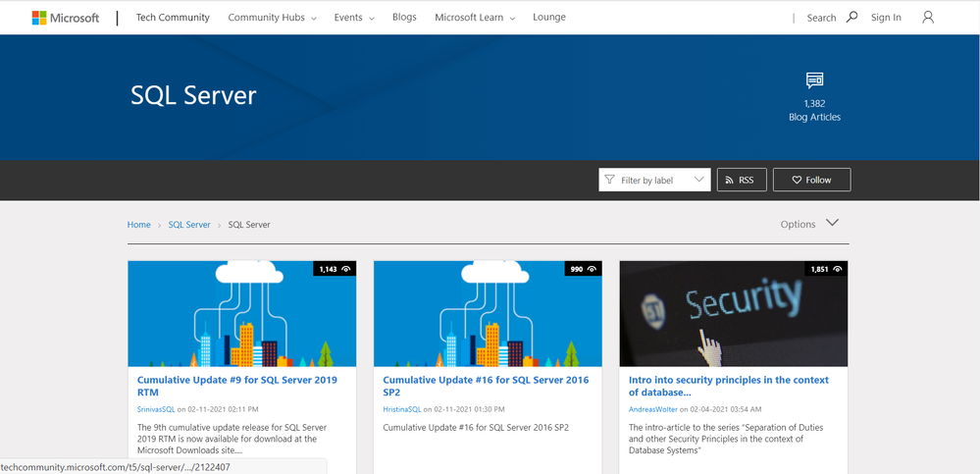Click the Security article thumbnail image
The image size is (980, 474).
tap(734, 313)
